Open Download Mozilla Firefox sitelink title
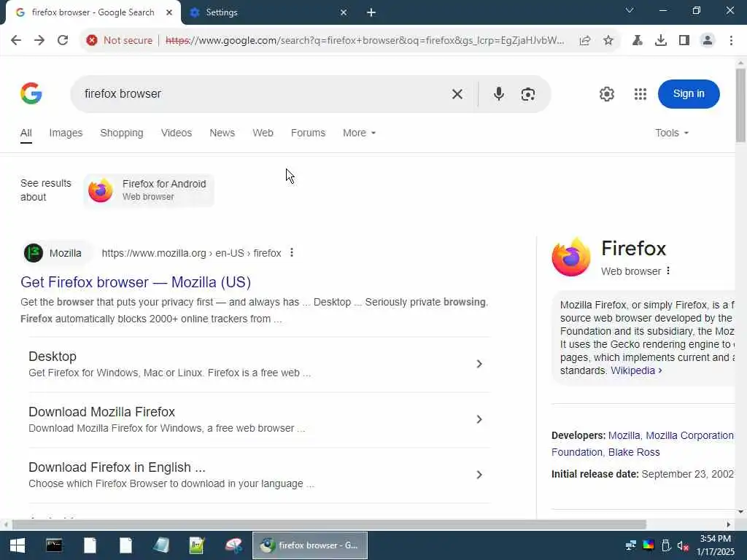Screen dimensions: 747x560 pos(101,412)
